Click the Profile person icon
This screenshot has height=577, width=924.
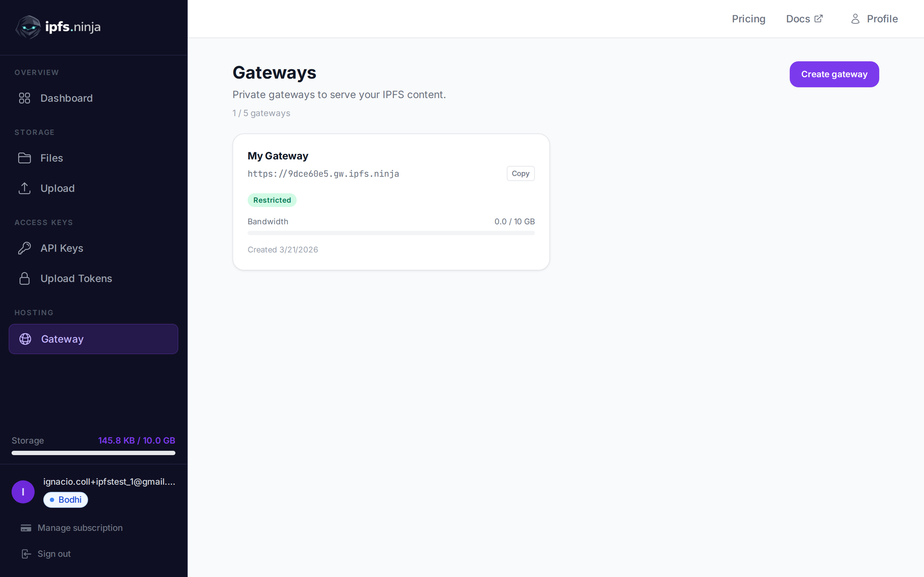[x=855, y=19]
